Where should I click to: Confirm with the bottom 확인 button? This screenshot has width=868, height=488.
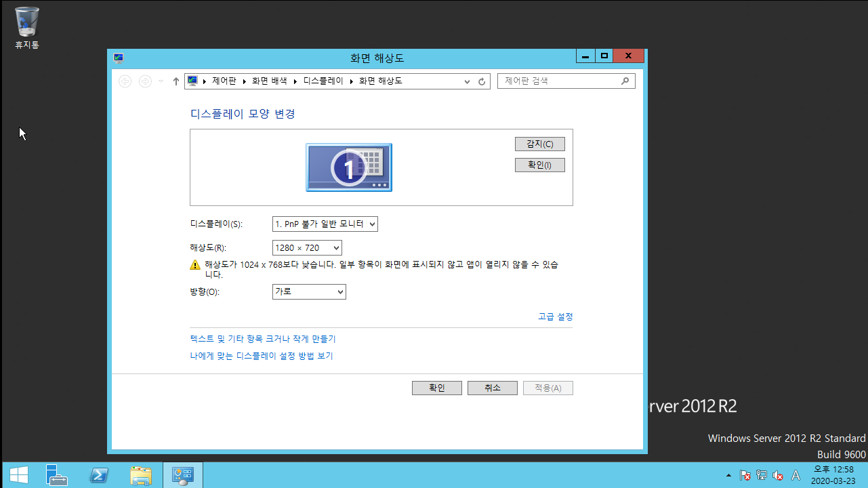pos(437,388)
